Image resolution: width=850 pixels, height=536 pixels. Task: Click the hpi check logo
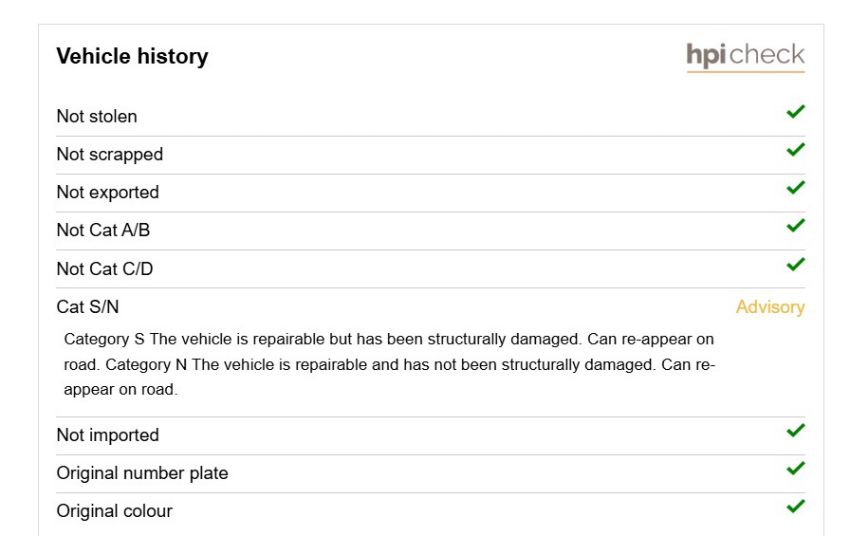[x=745, y=56]
